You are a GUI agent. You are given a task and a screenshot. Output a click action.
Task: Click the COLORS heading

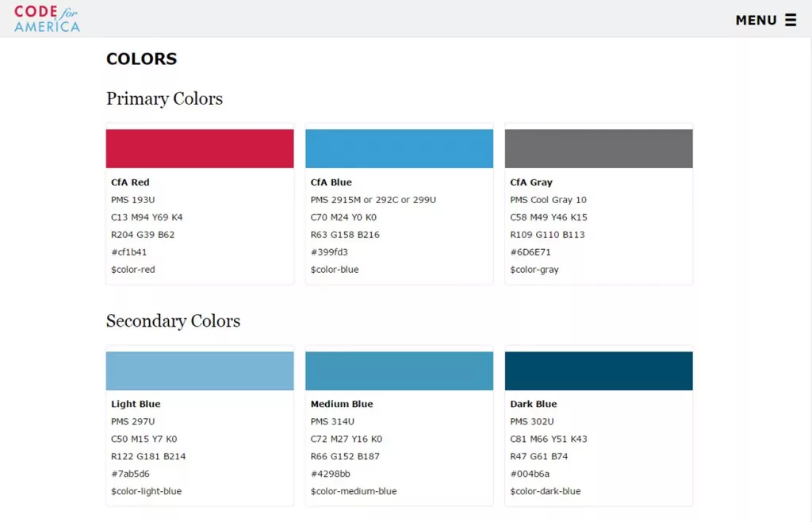pos(141,59)
